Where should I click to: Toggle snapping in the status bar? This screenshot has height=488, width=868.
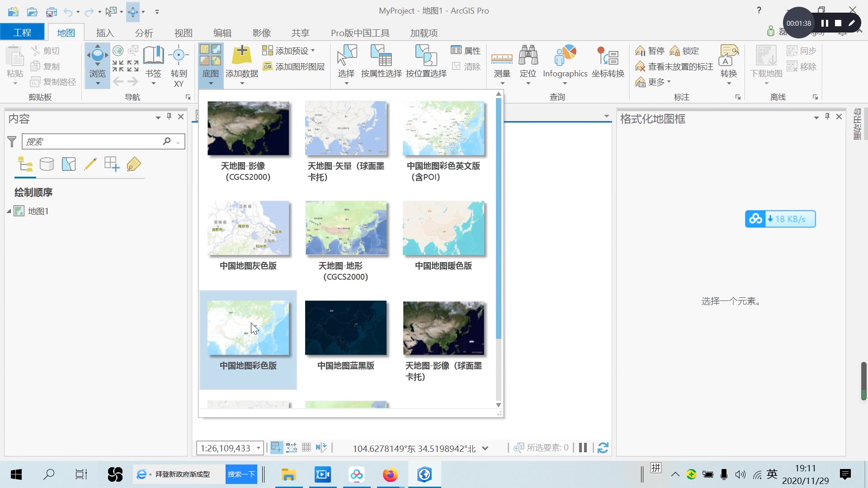[276, 448]
